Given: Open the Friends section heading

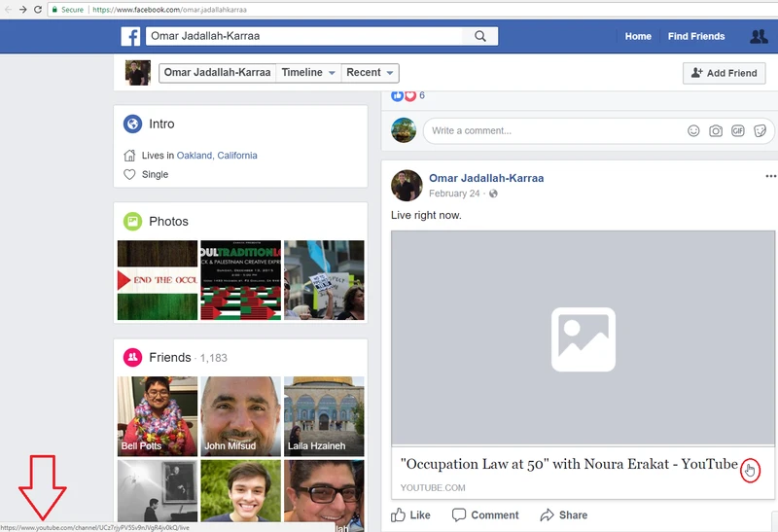Looking at the screenshot, I should click(x=169, y=357).
